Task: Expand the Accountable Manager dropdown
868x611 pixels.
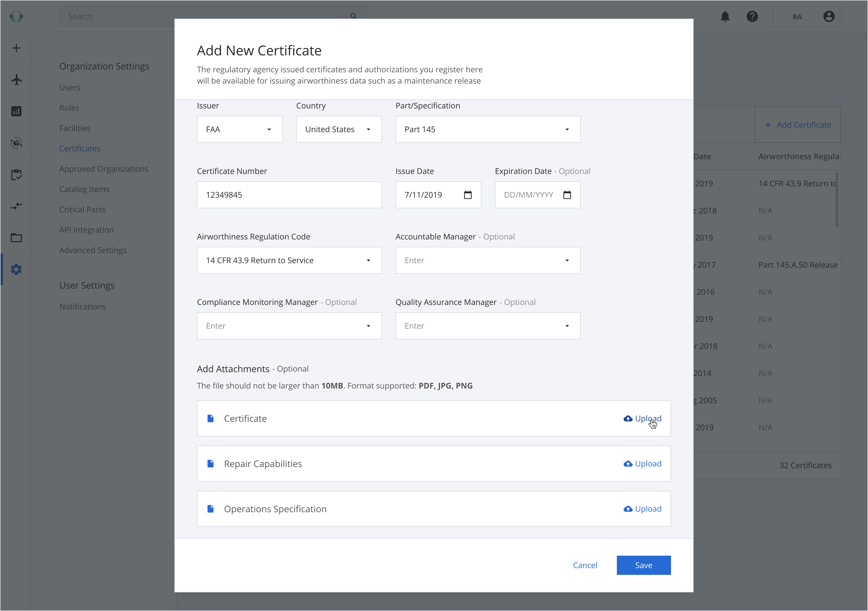Action: click(x=488, y=260)
